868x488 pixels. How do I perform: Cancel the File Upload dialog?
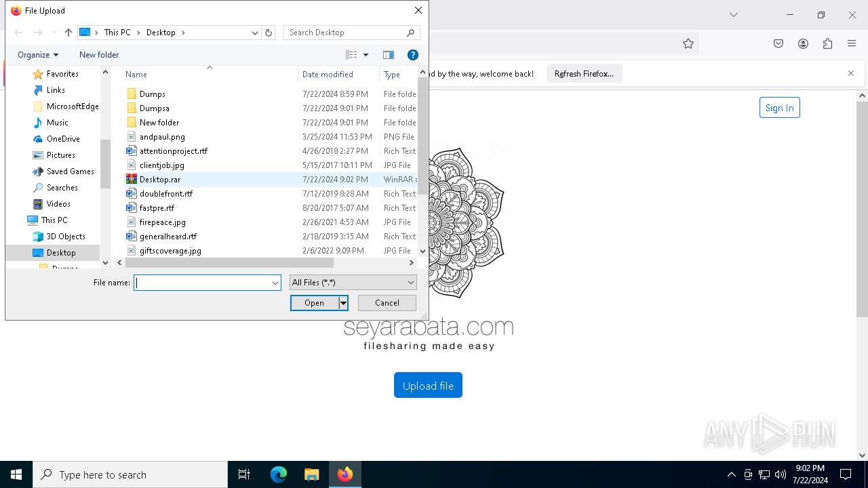387,303
